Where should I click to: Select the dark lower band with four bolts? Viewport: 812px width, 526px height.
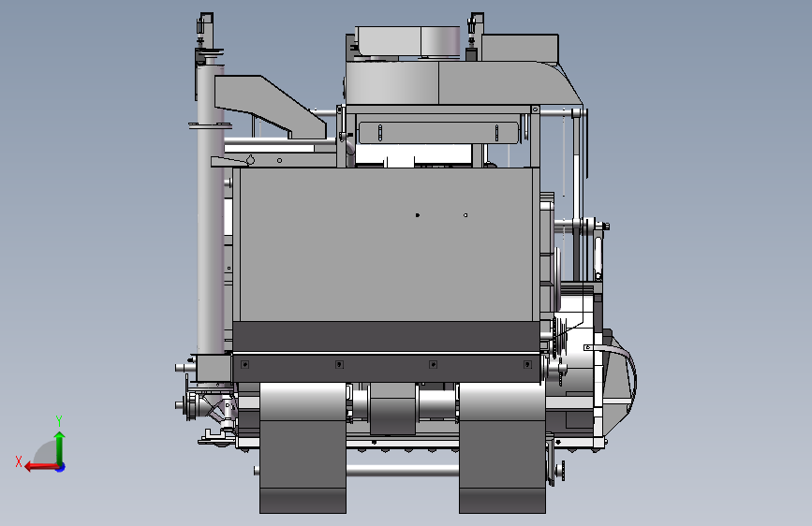tap(387, 368)
